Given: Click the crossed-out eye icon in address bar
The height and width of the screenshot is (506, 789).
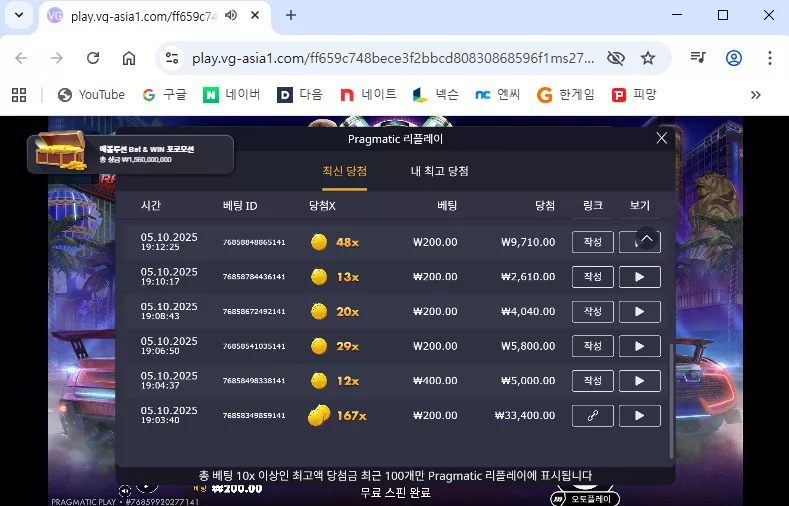Looking at the screenshot, I should coord(615,58).
